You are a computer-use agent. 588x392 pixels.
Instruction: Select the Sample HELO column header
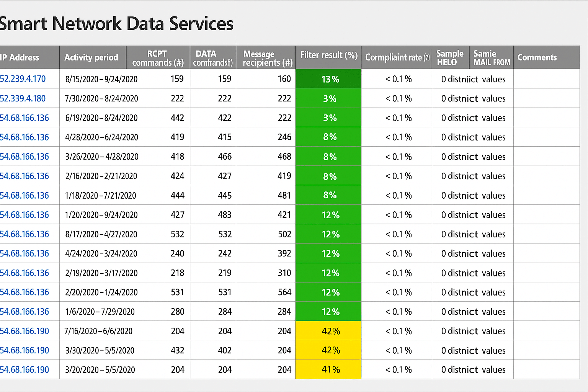coord(450,58)
